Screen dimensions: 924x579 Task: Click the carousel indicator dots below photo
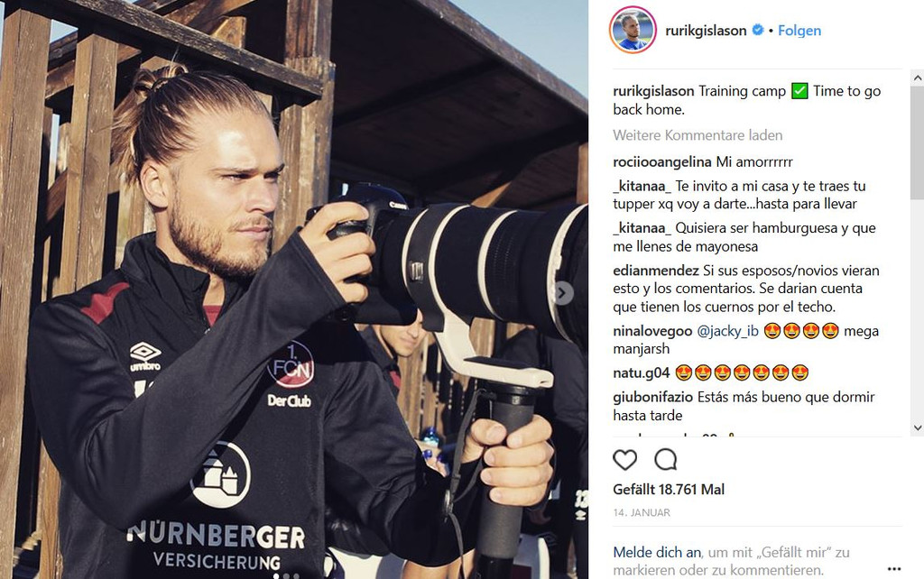tap(287, 574)
